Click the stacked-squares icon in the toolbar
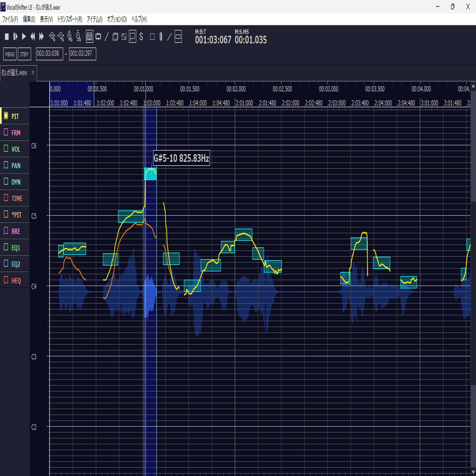 coord(115,37)
